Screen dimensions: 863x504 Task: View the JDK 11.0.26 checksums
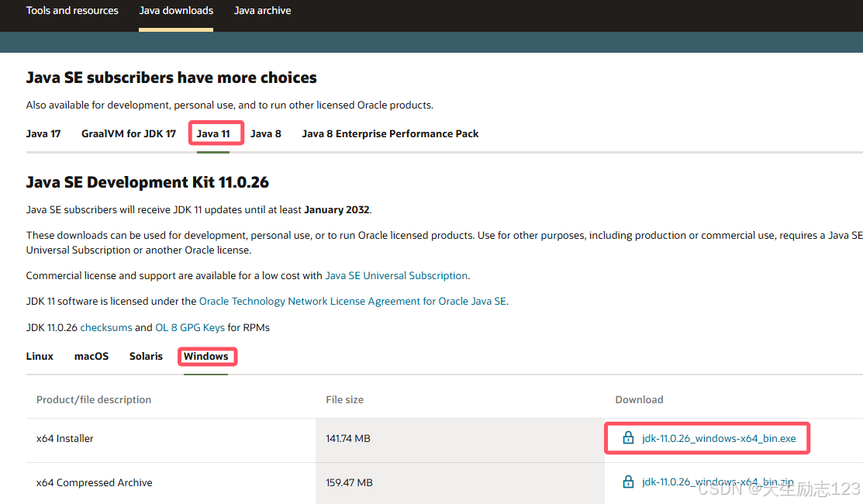point(106,327)
